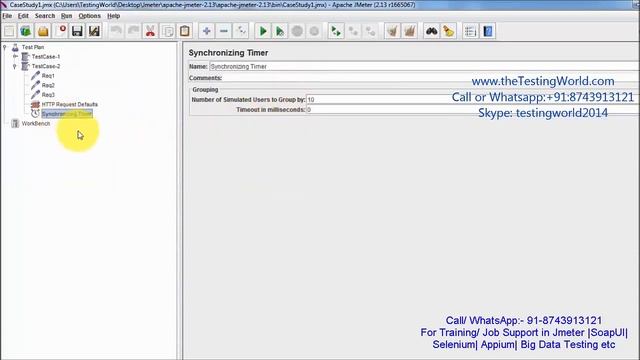This screenshot has width=640, height=360.
Task: Collapse the Test Plan tree node
Action: pos(5,47)
